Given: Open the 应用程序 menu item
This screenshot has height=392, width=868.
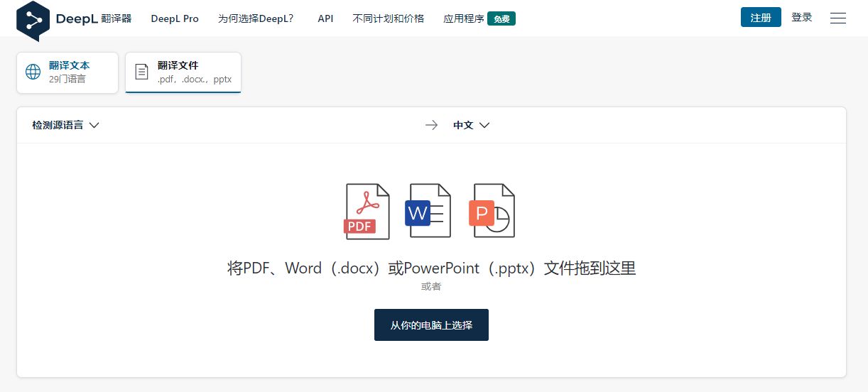Looking at the screenshot, I should click(x=464, y=18).
